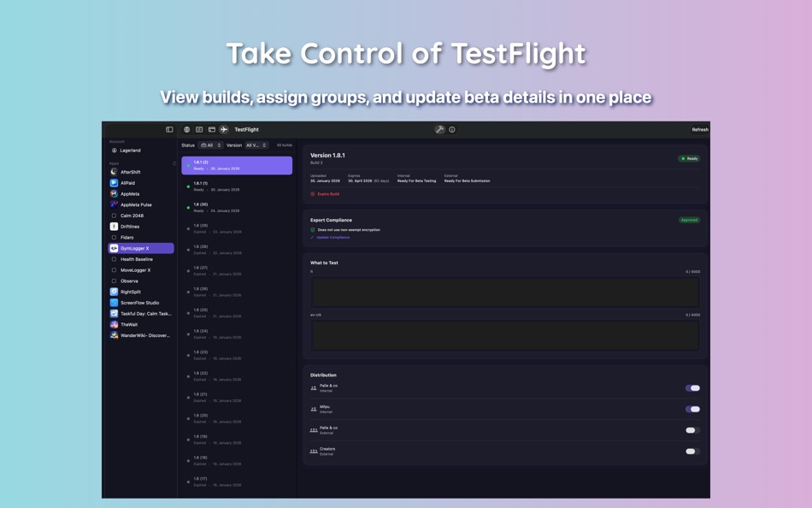Select expired build 1.8 (23)

tap(237, 355)
